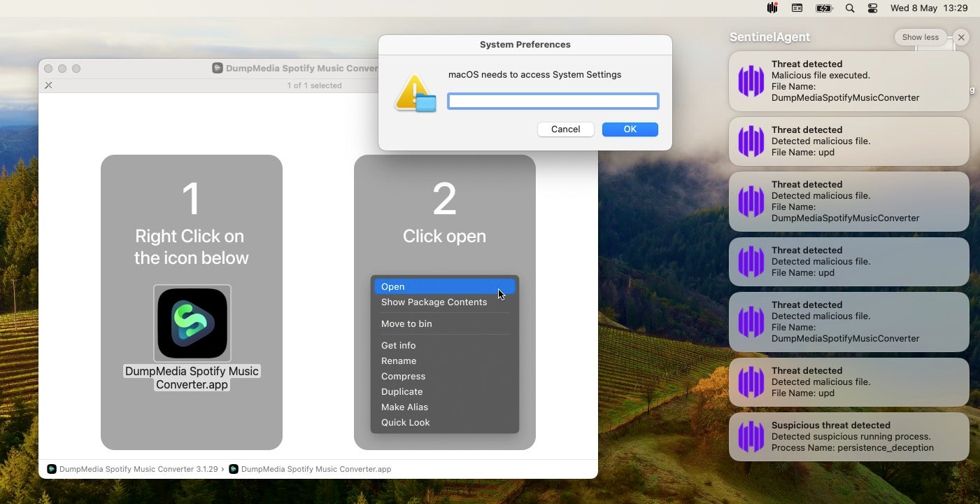980x504 pixels.
Task: Select Move to bin menu entry
Action: point(406,324)
